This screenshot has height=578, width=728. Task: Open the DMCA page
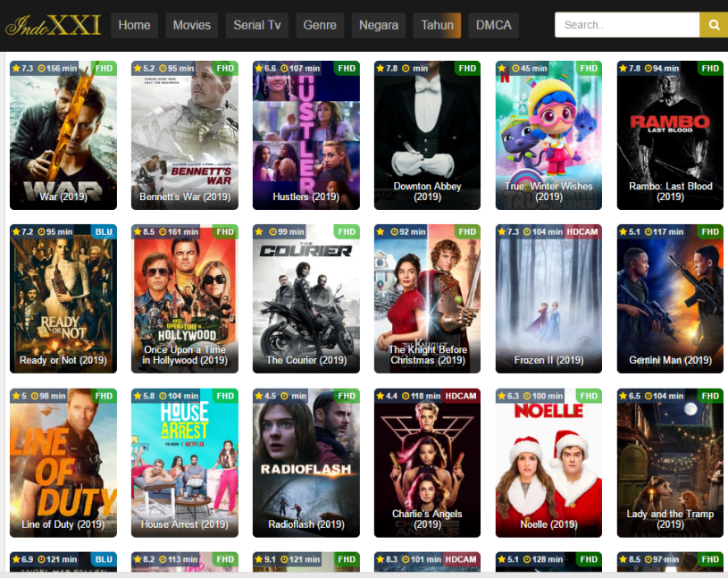tap(494, 25)
